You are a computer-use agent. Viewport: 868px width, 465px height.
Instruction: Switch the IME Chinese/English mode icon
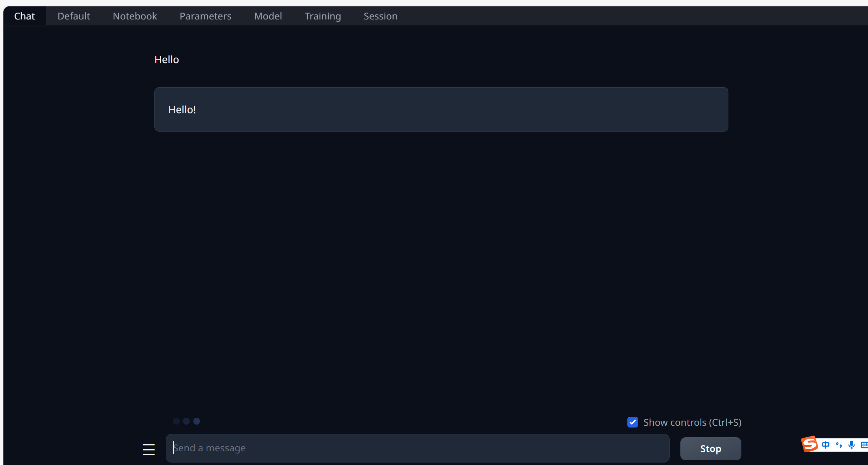(825, 445)
